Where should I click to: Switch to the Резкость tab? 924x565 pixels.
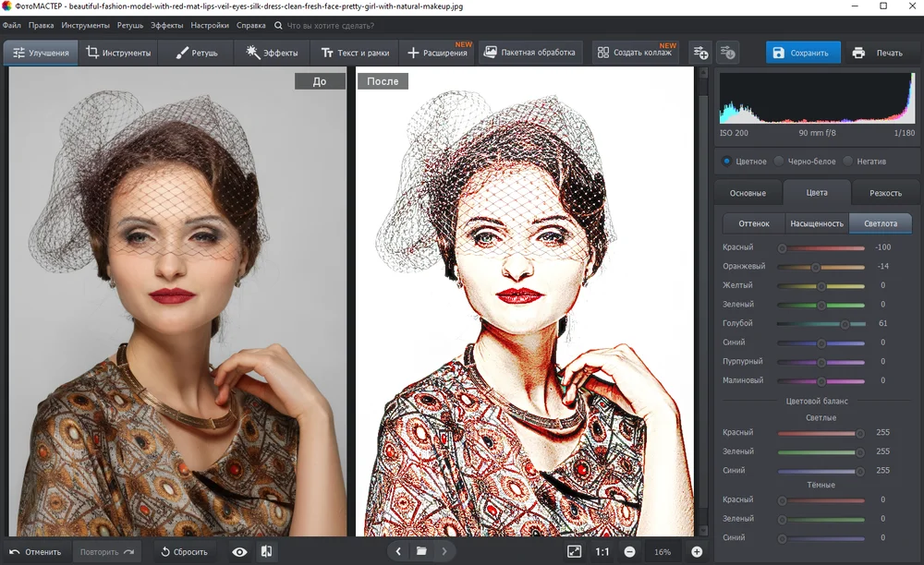pos(885,193)
